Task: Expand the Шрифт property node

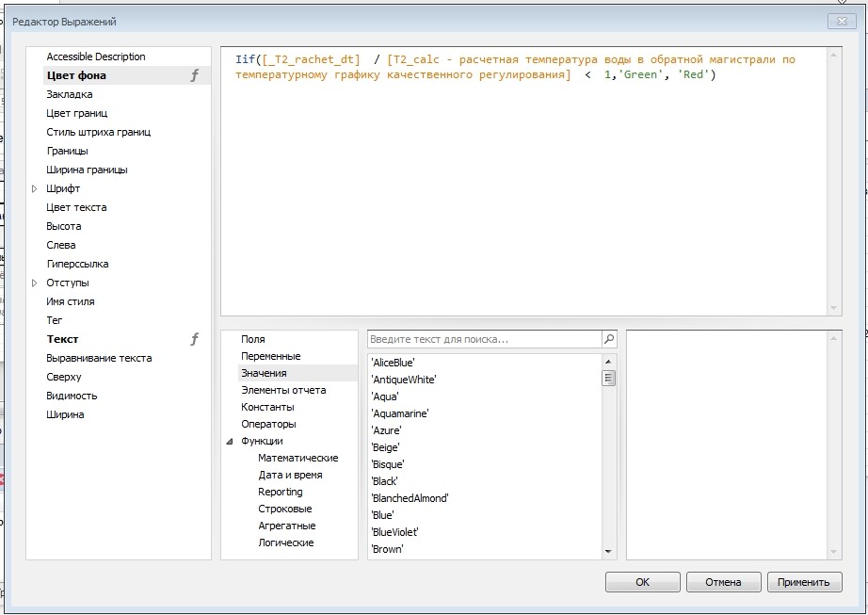Action: (x=35, y=188)
